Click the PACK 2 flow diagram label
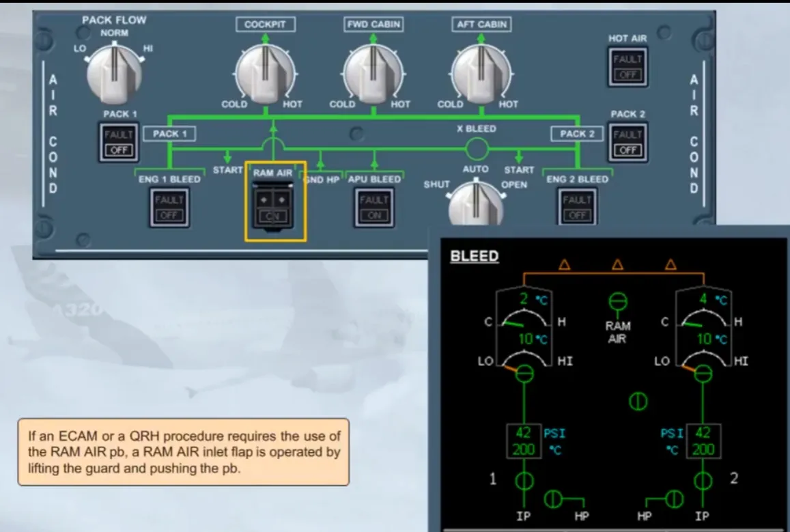 pyautogui.click(x=577, y=133)
